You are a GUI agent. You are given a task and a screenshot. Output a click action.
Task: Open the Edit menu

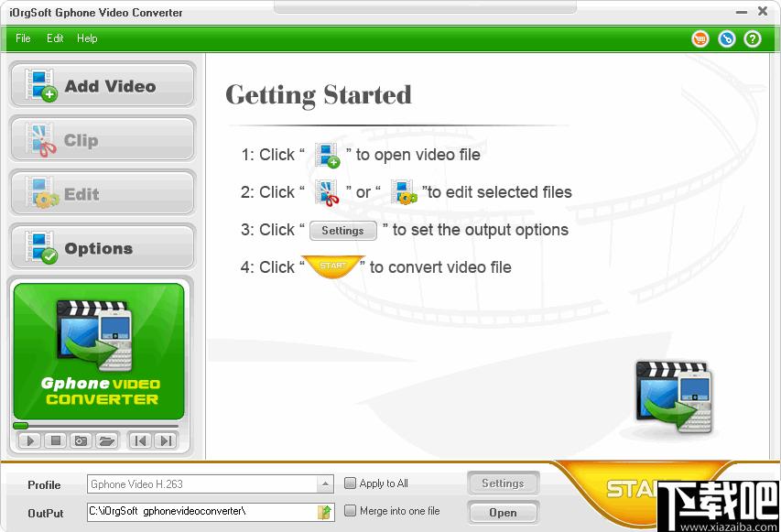(55, 38)
